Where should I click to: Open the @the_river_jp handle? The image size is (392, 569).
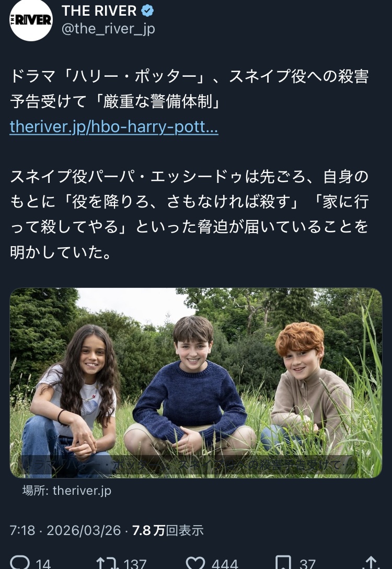coord(108,29)
